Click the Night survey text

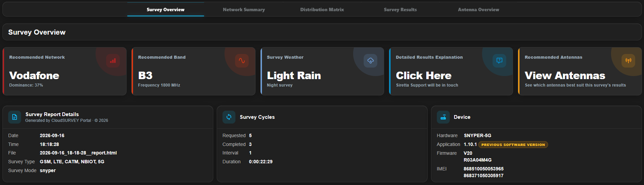pyautogui.click(x=280, y=85)
